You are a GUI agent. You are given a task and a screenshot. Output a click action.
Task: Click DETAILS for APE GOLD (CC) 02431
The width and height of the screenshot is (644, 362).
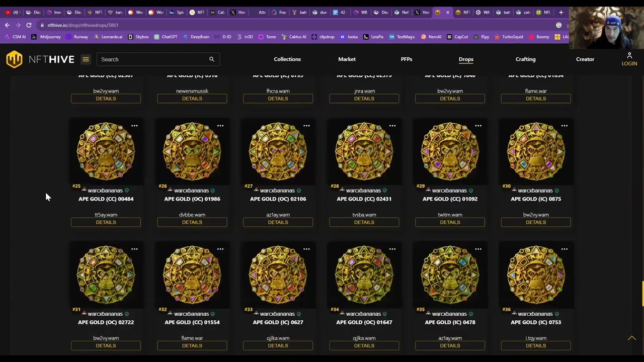tap(364, 222)
